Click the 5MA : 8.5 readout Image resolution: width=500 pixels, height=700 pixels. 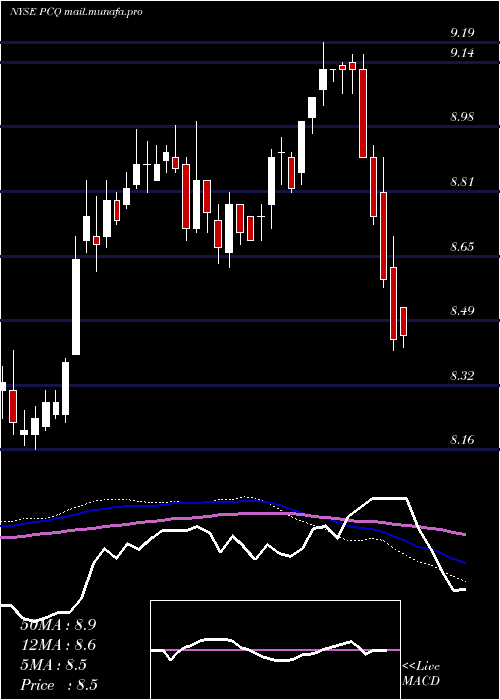[x=53, y=665]
